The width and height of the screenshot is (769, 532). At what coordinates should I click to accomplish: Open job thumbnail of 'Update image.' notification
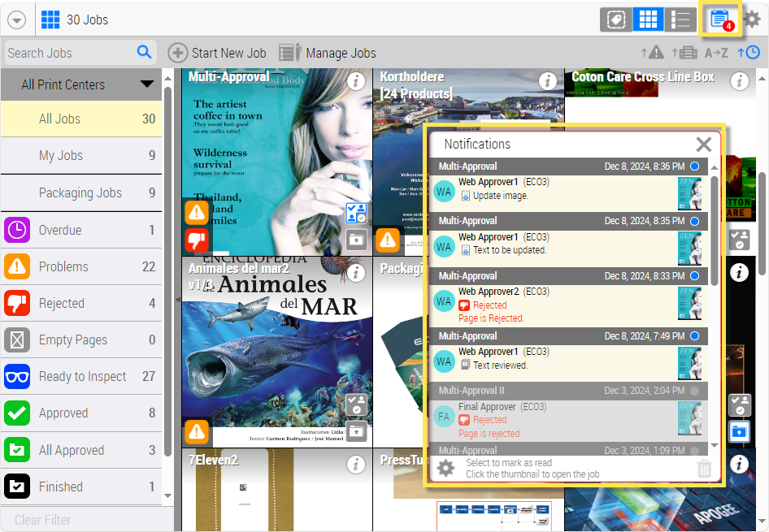pos(689,193)
